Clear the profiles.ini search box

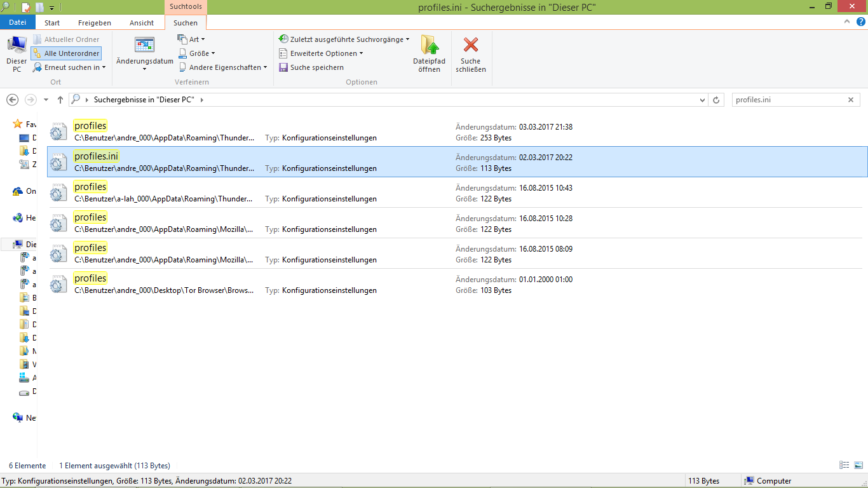(x=851, y=100)
